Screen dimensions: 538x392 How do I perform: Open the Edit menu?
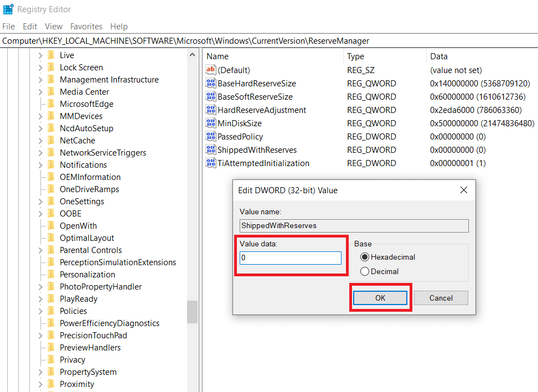[x=30, y=27]
